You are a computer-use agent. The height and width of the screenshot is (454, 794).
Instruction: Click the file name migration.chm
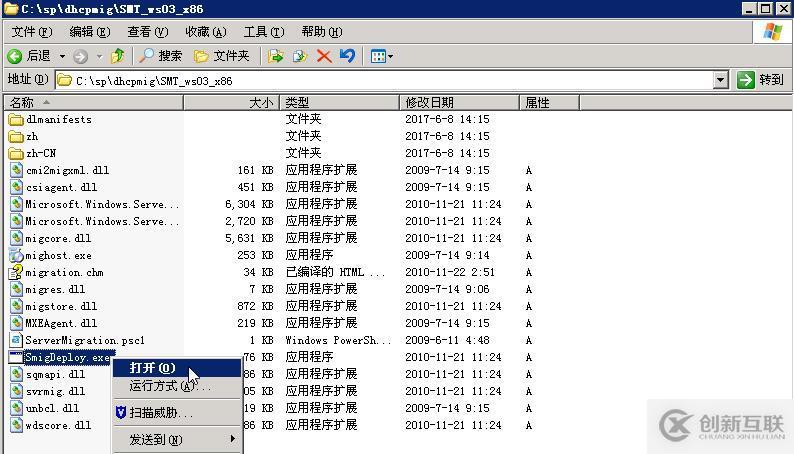[64, 273]
